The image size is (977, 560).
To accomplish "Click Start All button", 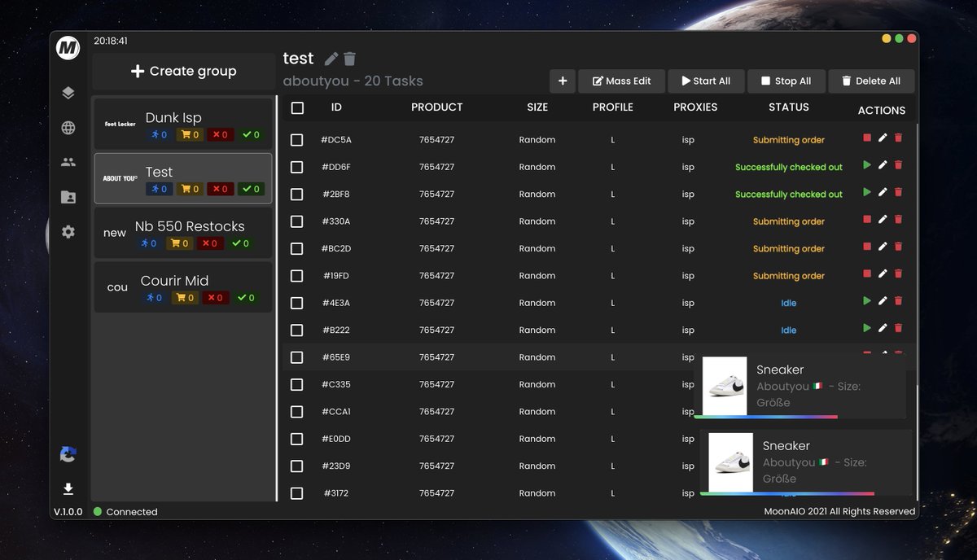I will [706, 81].
